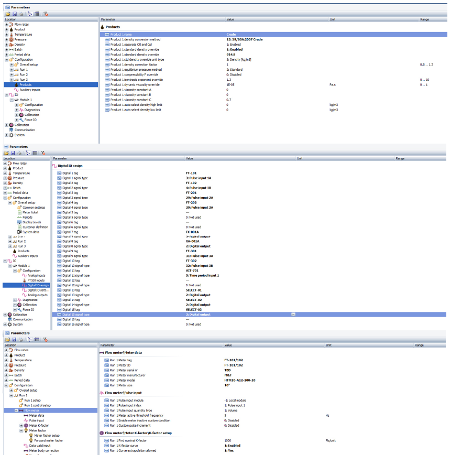Click the Unit column header in the Products window
Viewport: 451px width, 476px height.
[x=374, y=19]
